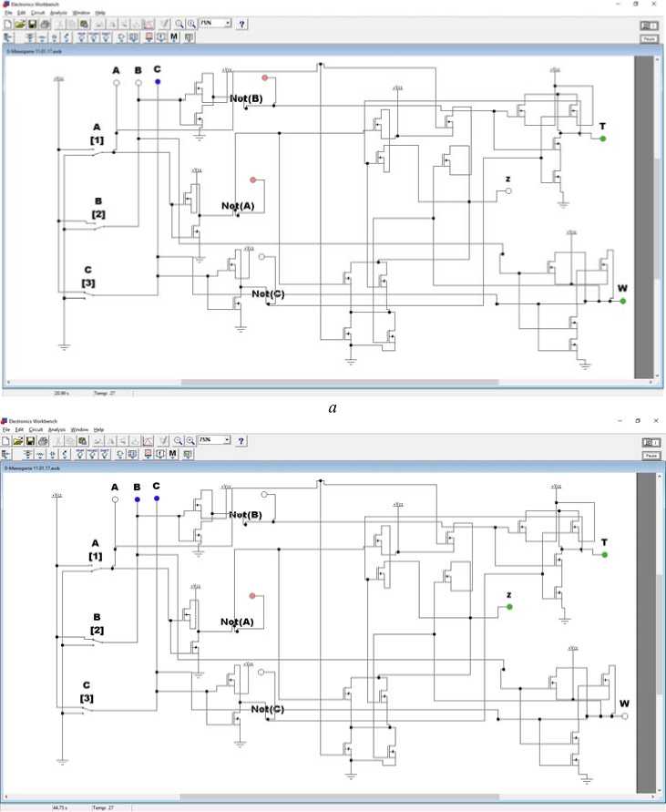Open Miscellaneous 'M' parts bin in bottom window
Image resolution: width=666 pixels, height=812 pixels.
[172, 454]
